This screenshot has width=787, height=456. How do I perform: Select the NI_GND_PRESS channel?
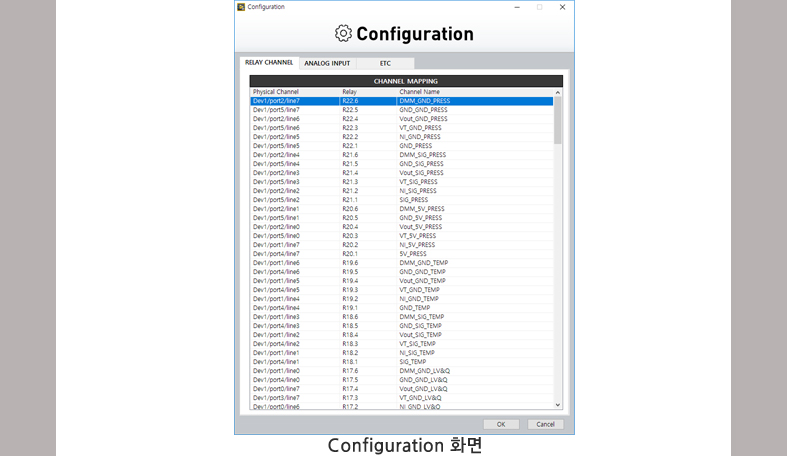(x=420, y=137)
